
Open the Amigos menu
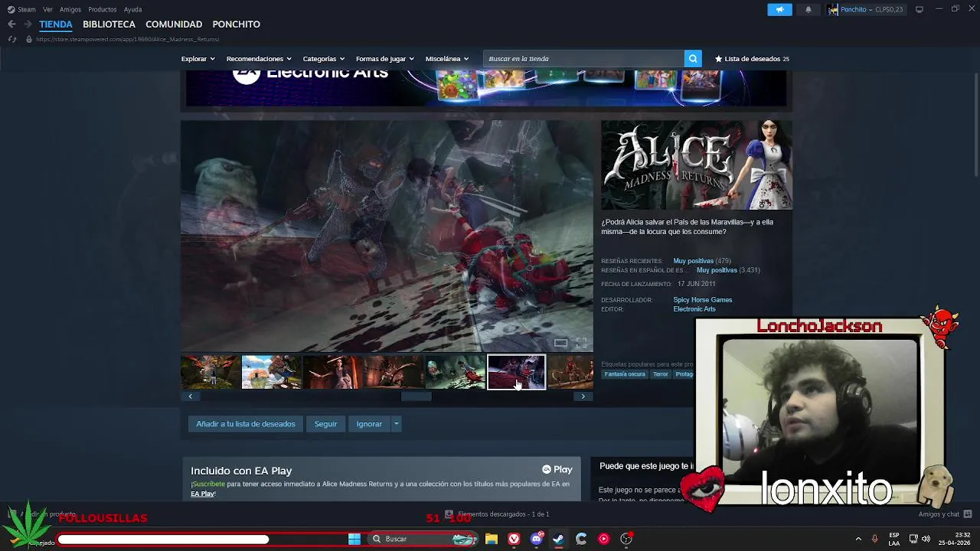click(70, 9)
